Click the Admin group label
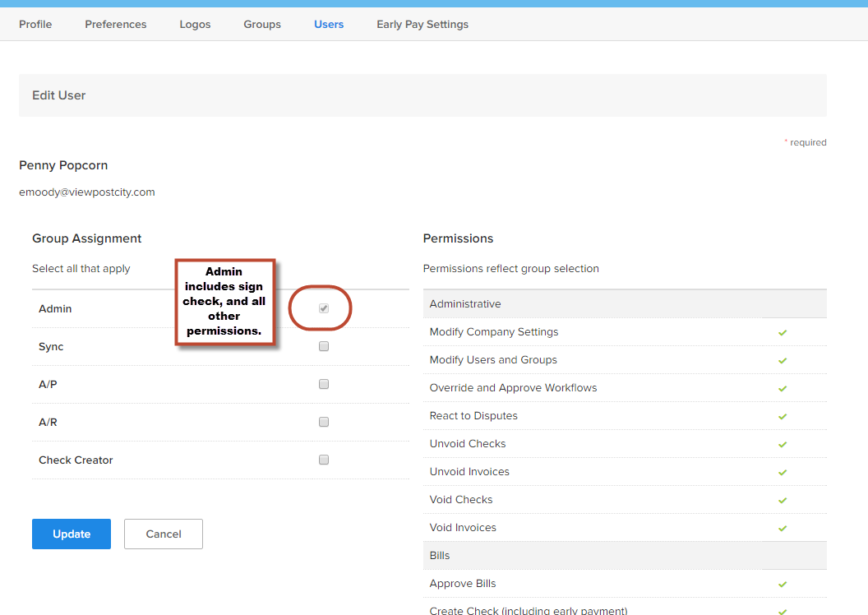Image resolution: width=868 pixels, height=615 pixels. (55, 309)
